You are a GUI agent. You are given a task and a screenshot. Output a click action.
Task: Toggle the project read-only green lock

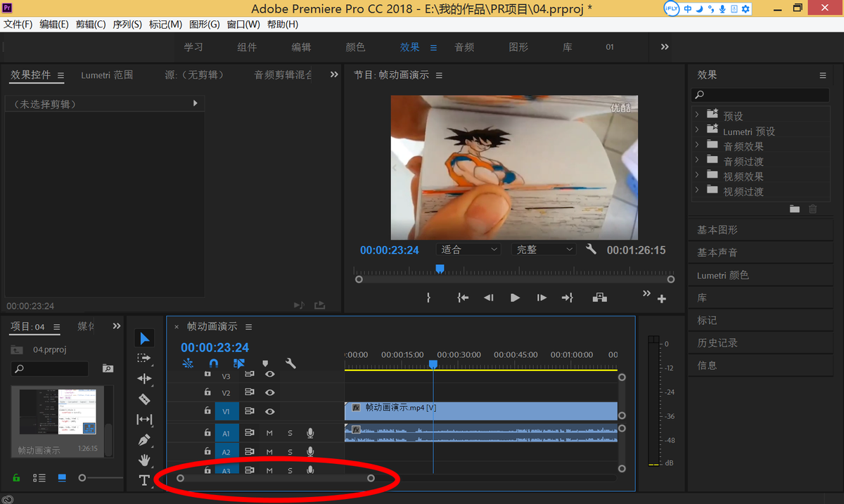tap(17, 478)
